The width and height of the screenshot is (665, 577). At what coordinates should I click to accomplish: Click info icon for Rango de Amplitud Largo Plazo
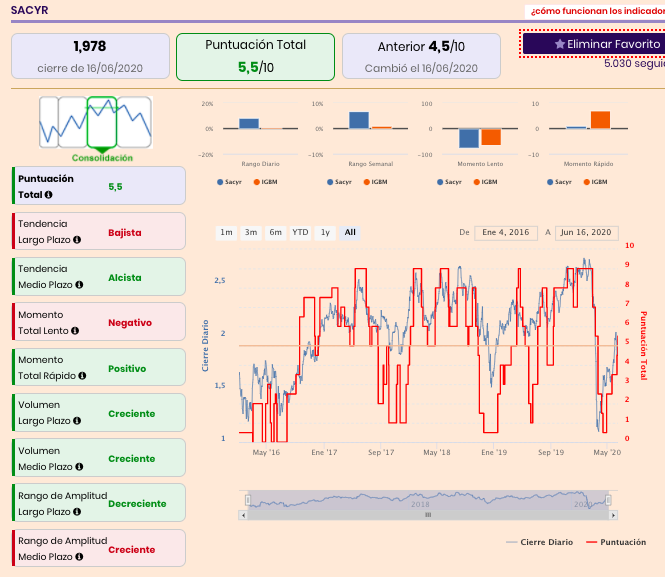[77, 512]
